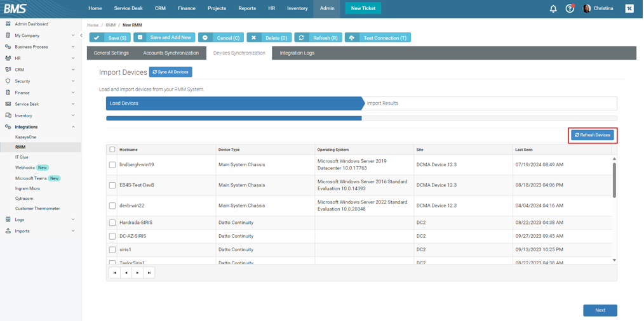Go to previous page of device list

[x=126, y=273]
